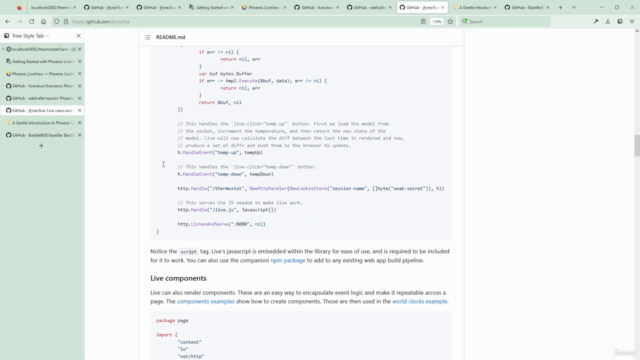The image size is (640, 360).
Task: Open tracking protection shield panel
Action: click(57, 22)
